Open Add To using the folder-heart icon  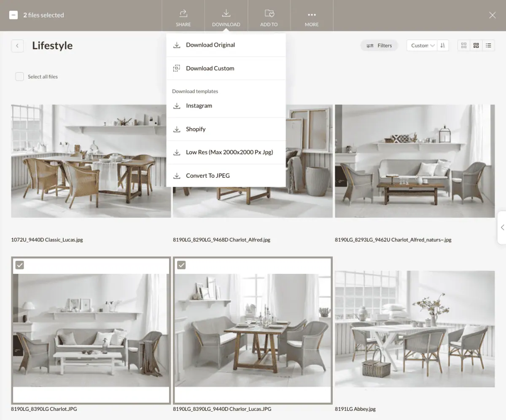tap(269, 13)
